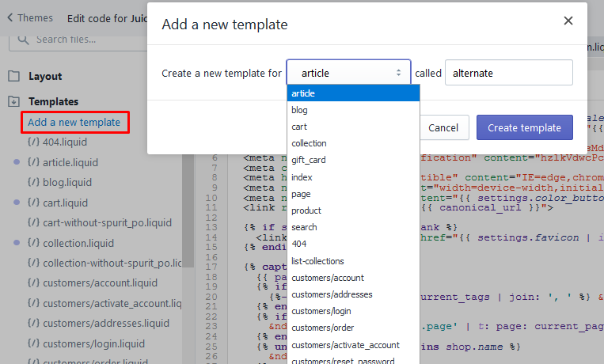The width and height of the screenshot is (604, 364).
Task: Choose the highlighted article option in the list
Action: (x=353, y=93)
